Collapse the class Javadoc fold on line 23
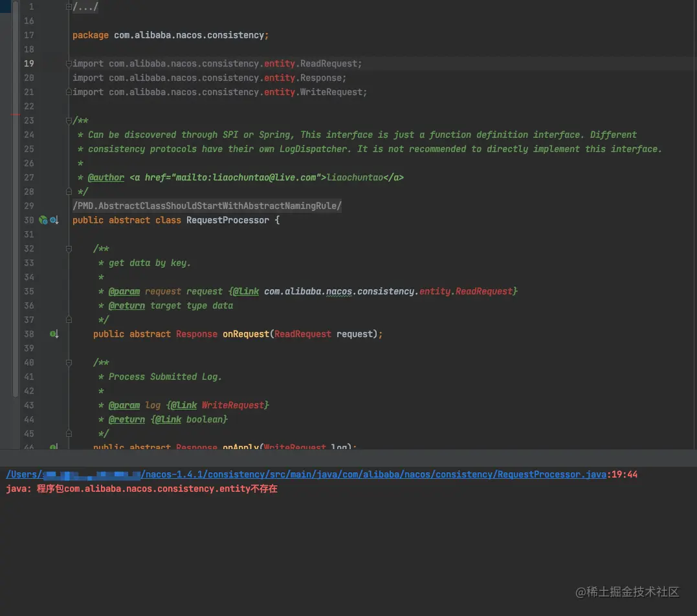 pos(69,120)
